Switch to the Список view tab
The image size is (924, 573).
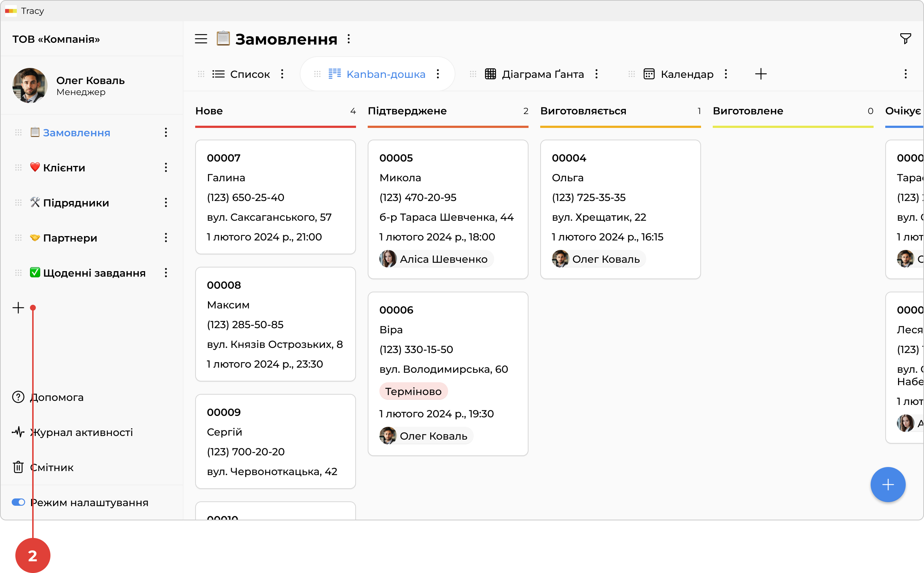tap(249, 74)
